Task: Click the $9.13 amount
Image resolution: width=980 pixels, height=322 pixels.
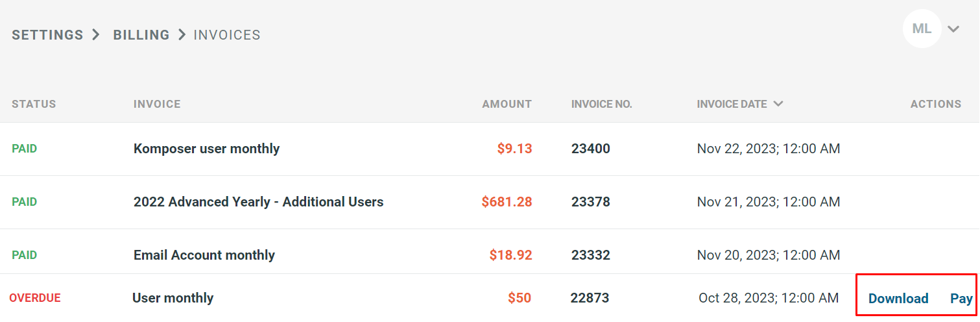Action: [514, 149]
